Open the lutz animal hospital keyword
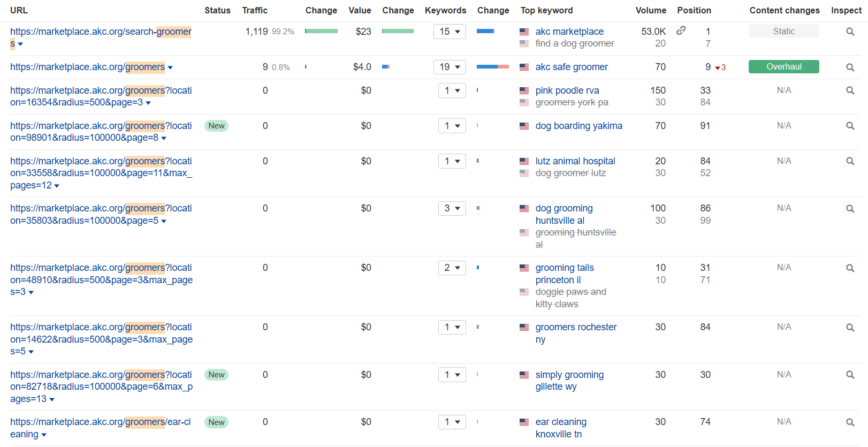 [x=575, y=161]
